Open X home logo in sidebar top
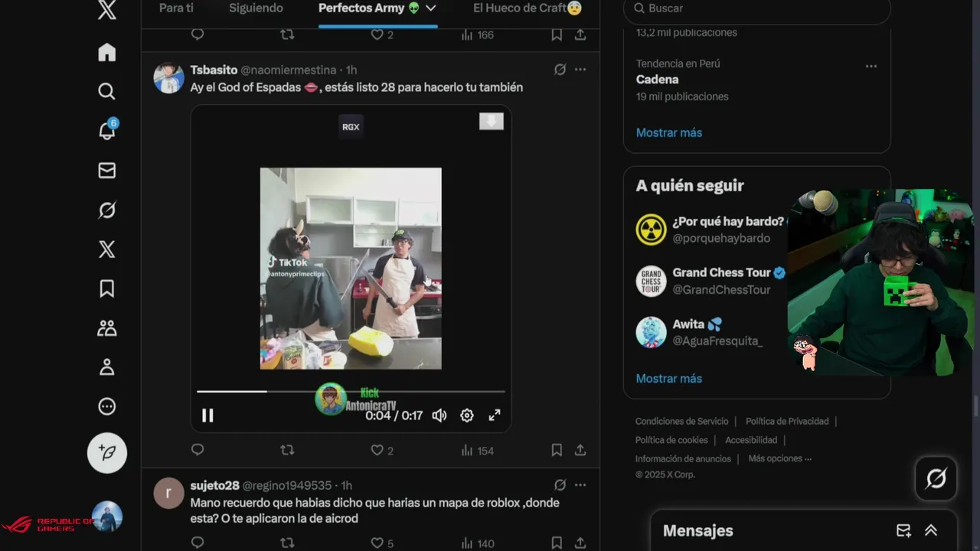This screenshot has width=980, height=551. 107,11
